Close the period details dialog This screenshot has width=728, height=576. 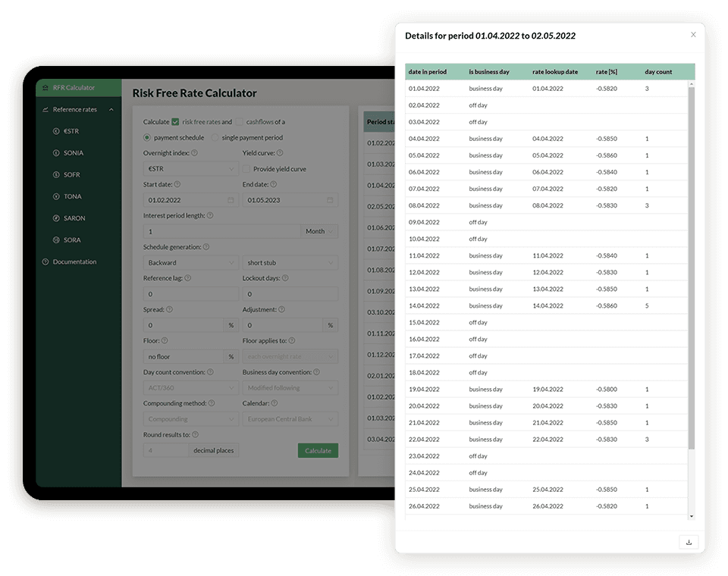tap(693, 35)
